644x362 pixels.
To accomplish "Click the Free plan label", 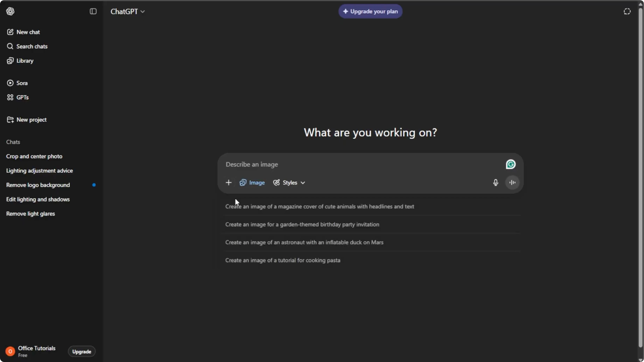I will point(23,355).
